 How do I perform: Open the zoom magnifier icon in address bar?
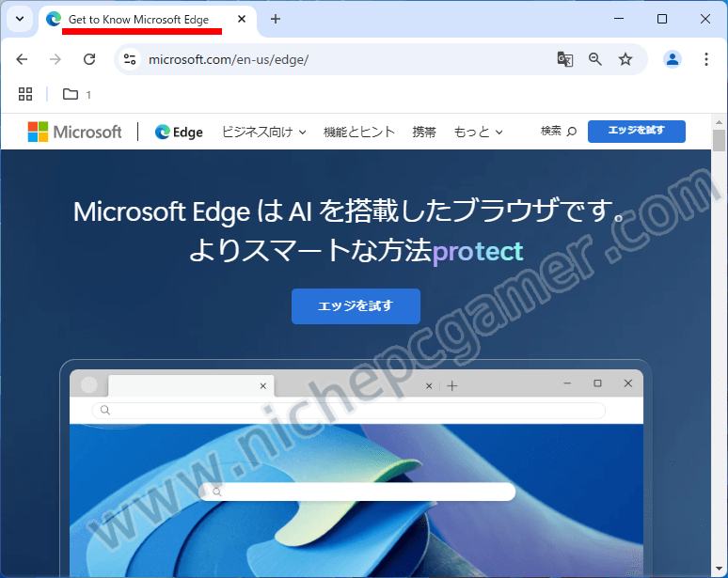[594, 59]
